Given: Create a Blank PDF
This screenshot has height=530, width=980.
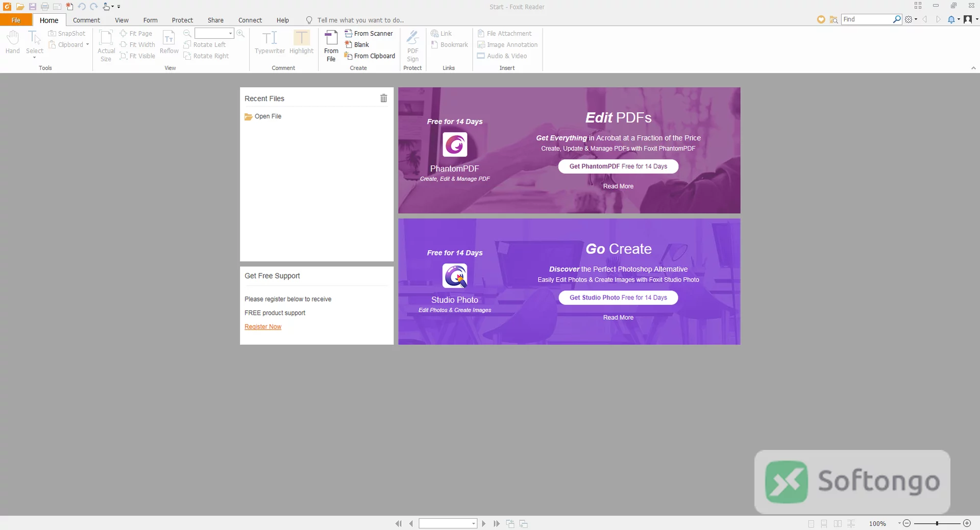Looking at the screenshot, I should (x=357, y=44).
